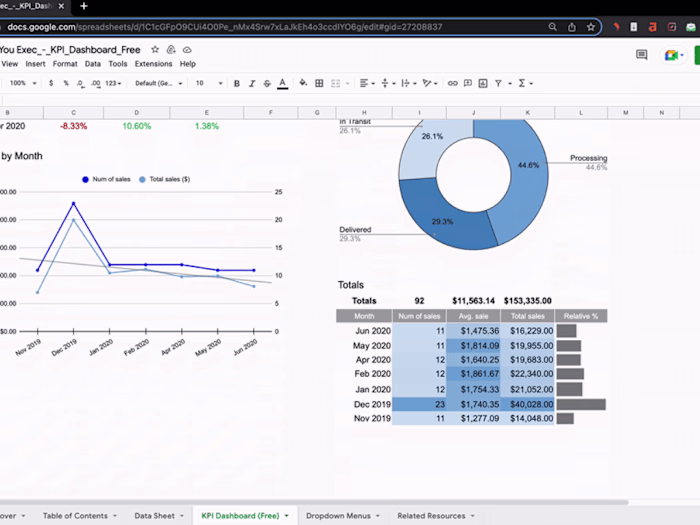Expand the filter views dropdown arrow
The image size is (700, 525).
(510, 83)
